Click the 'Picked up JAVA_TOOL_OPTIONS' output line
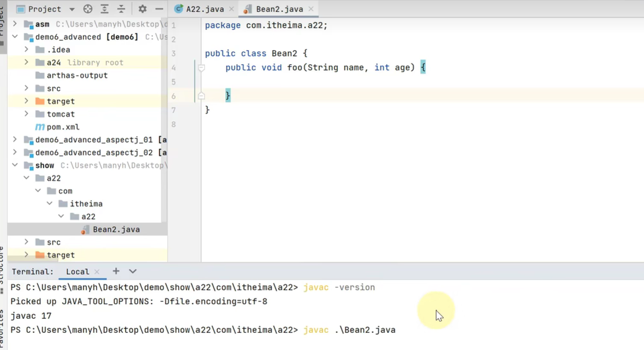Image resolution: width=644 pixels, height=350 pixels. point(139,301)
